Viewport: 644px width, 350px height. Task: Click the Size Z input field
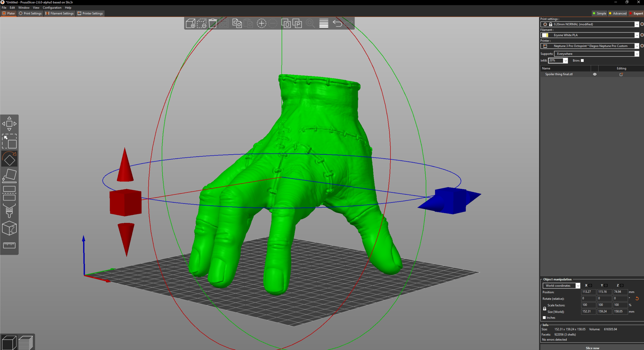(x=620, y=312)
